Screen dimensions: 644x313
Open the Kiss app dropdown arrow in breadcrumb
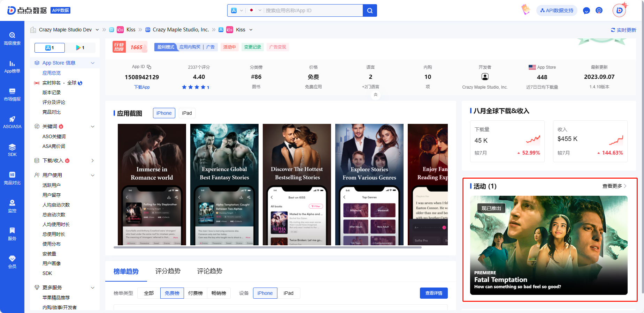coord(251,30)
